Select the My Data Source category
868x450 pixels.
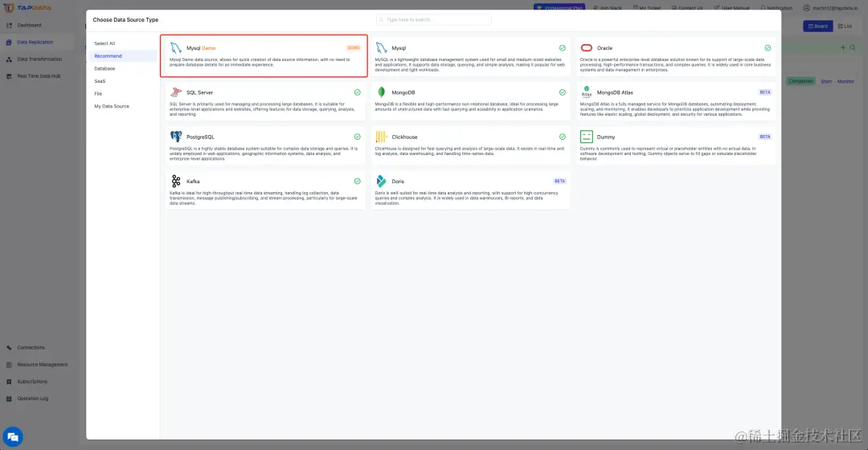[x=111, y=106]
